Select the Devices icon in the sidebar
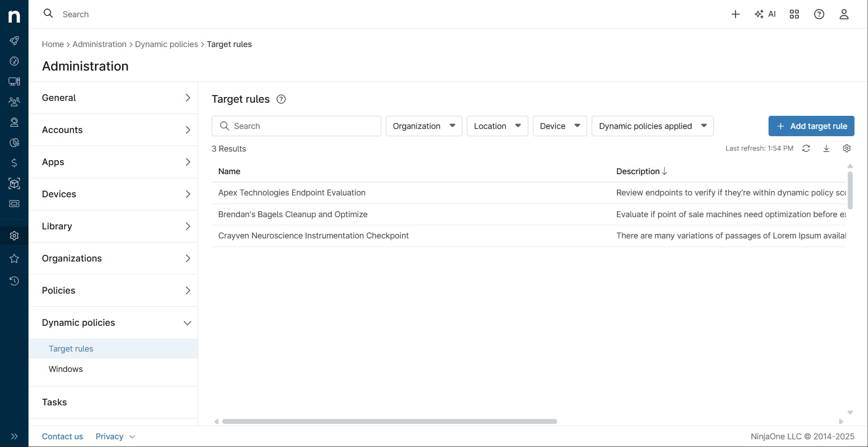The width and height of the screenshot is (868, 447). [x=14, y=81]
